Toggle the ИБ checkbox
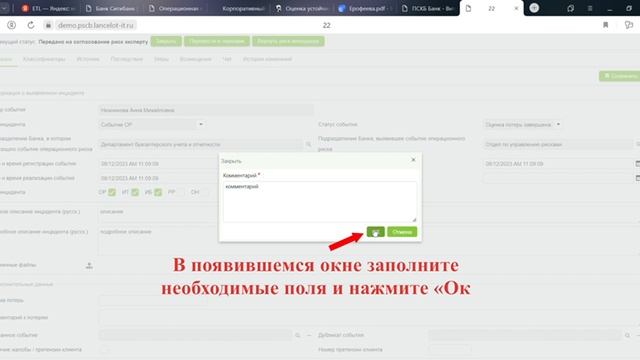 click(158, 192)
